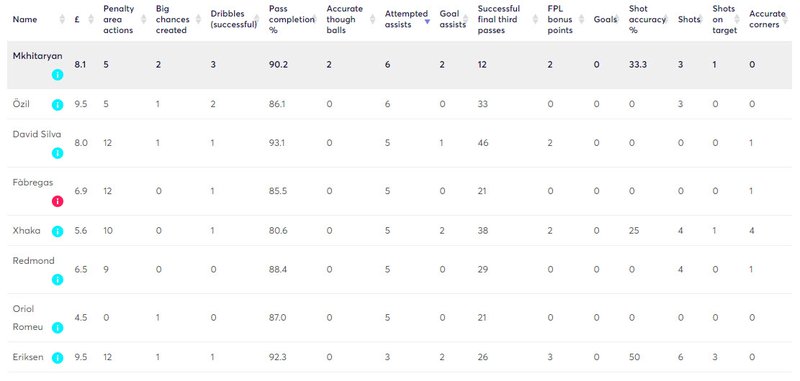800x381 pixels.
Task: Sort by FPL bonus points header
Action: [560, 19]
